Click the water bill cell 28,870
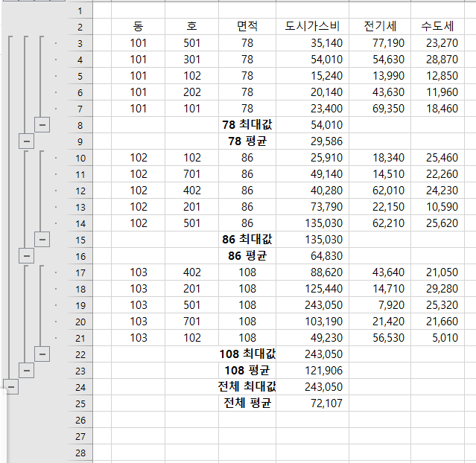476x463 pixels. click(437, 60)
